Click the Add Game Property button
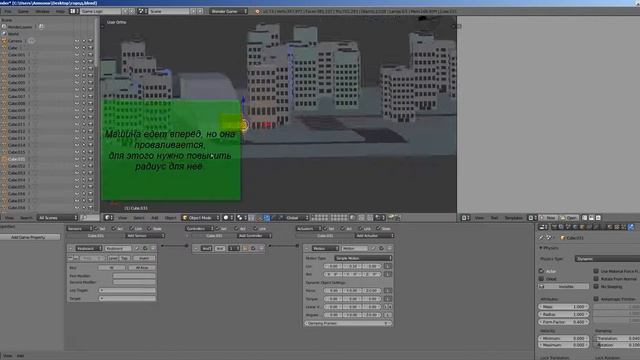This screenshot has width=640, height=360. [x=28, y=237]
